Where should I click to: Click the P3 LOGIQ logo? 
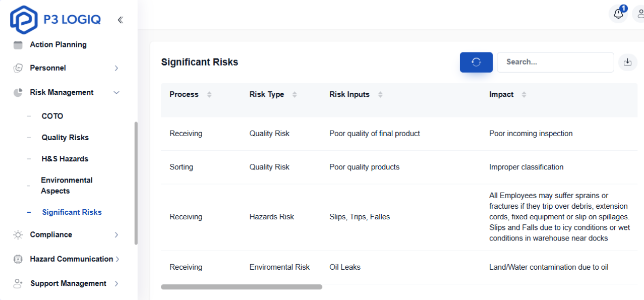tap(55, 20)
